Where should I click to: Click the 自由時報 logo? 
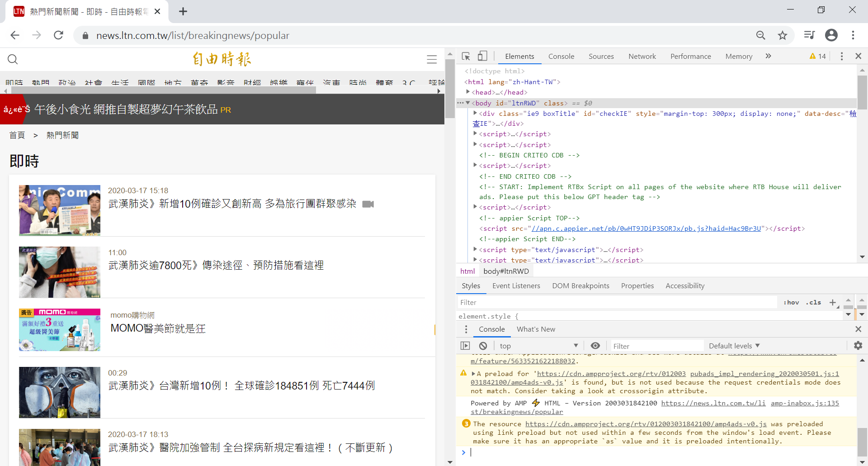(222, 59)
